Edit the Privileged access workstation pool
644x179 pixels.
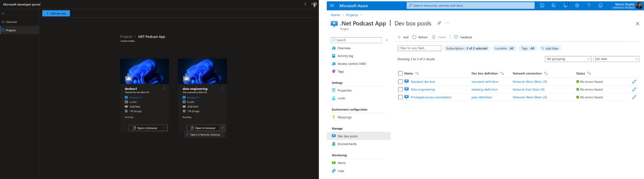click(634, 97)
